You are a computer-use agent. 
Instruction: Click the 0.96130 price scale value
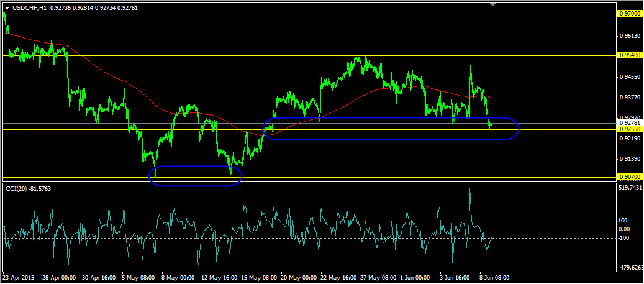click(630, 36)
